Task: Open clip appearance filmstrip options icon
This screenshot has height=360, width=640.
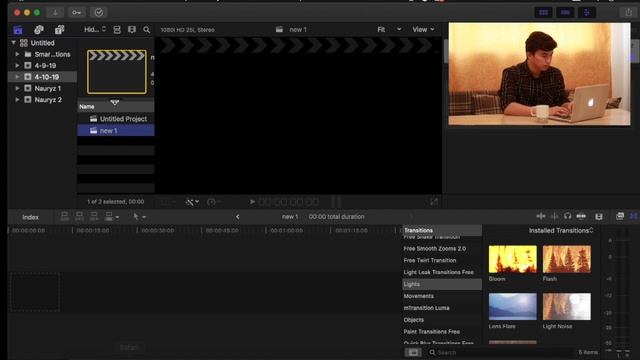Action: point(132,30)
